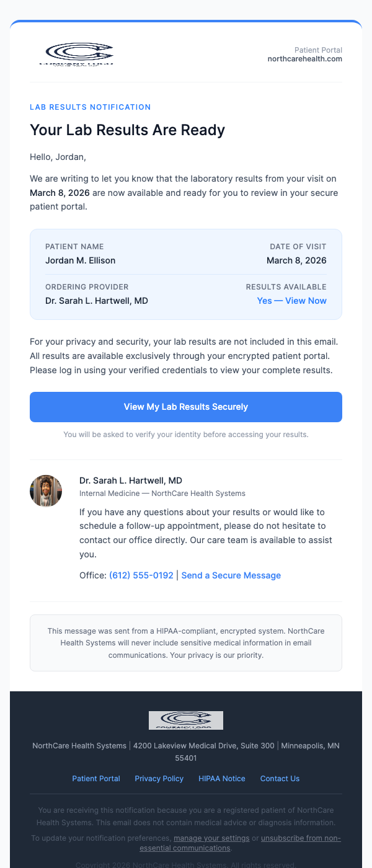Click the northcarehealth.com domain text in the header
This screenshot has width=372, height=868.
point(304,59)
